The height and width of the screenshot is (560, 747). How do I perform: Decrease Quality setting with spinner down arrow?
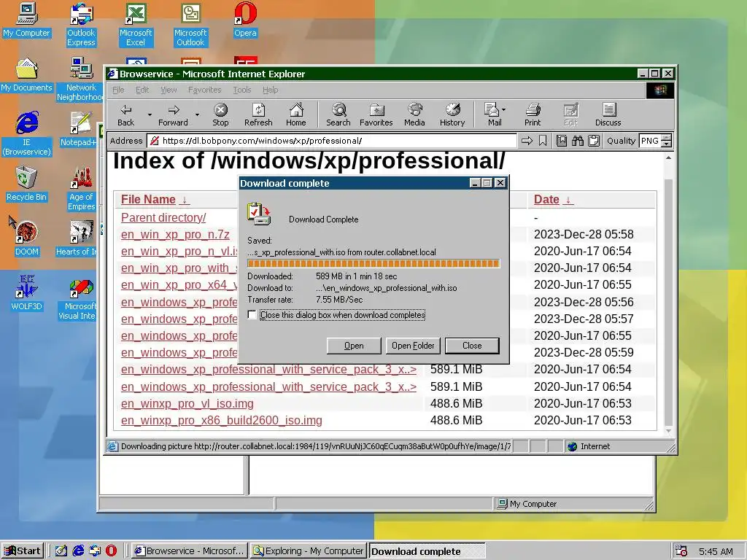pos(667,144)
